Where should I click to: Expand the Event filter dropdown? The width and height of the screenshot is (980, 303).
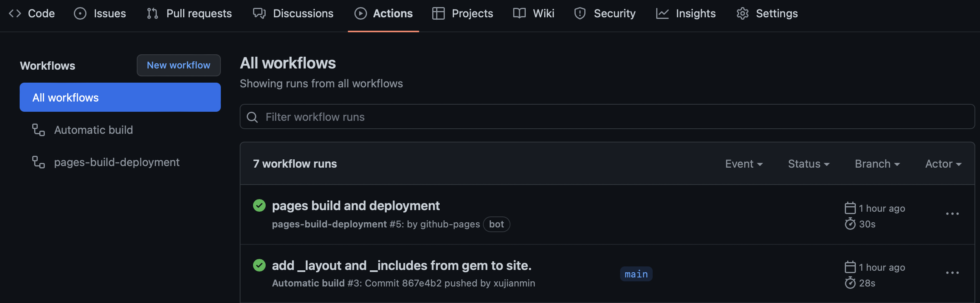pyautogui.click(x=744, y=164)
